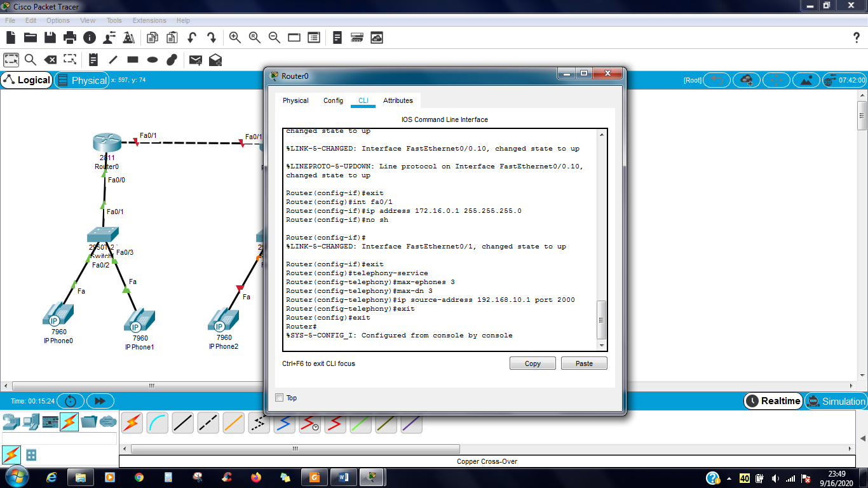The height and width of the screenshot is (488, 868).
Task: Choose the Phone cable connection
Action: pyautogui.click(x=259, y=423)
